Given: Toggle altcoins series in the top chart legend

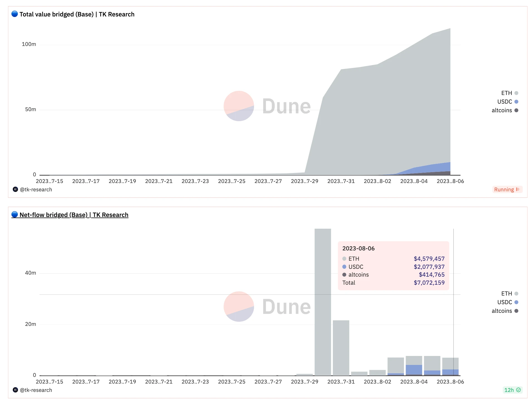Looking at the screenshot, I should (505, 110).
